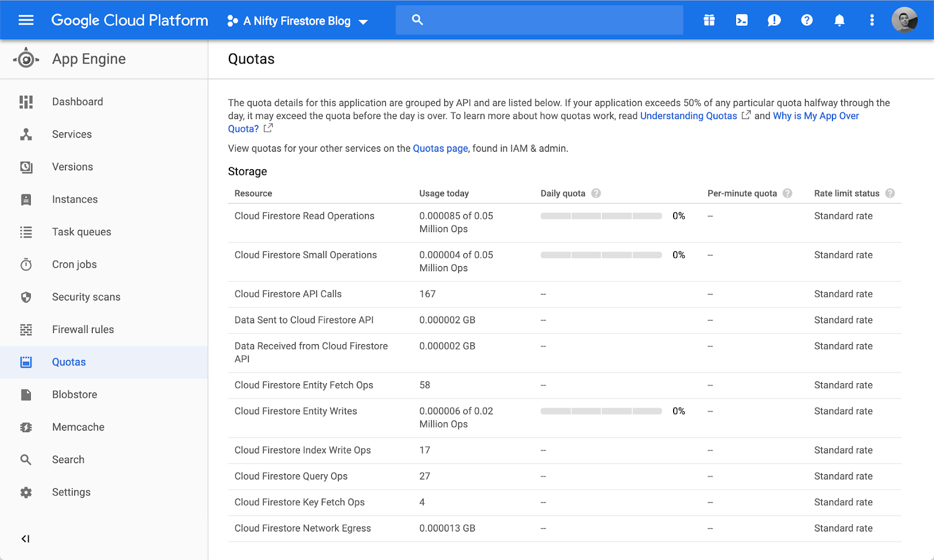Go to Dashboard in sidebar
Screen dimensions: 934x560
point(78,101)
